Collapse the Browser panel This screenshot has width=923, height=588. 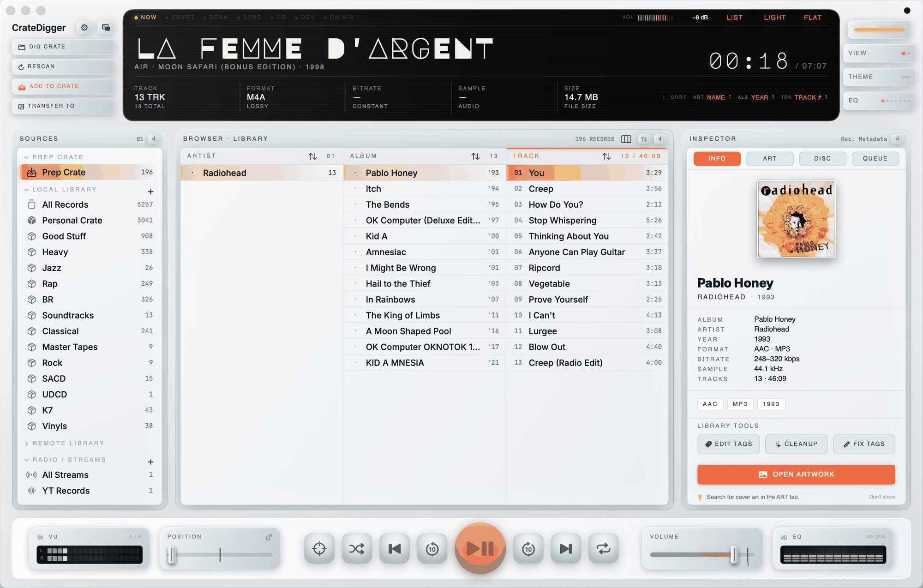tap(660, 139)
